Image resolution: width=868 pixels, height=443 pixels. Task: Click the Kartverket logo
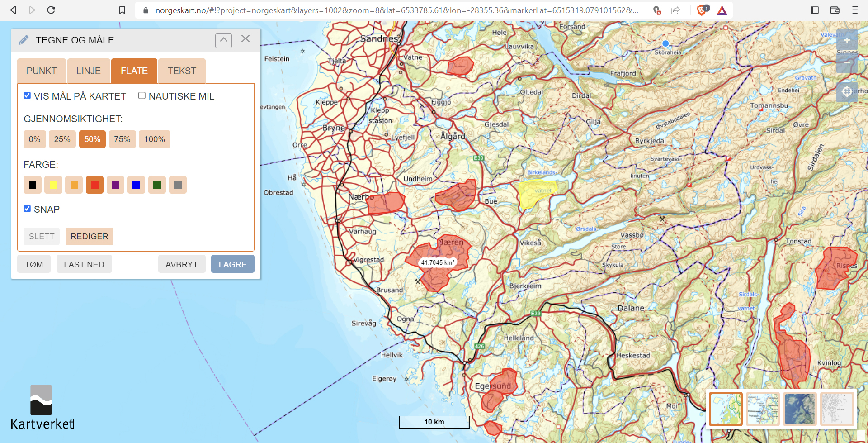42,407
